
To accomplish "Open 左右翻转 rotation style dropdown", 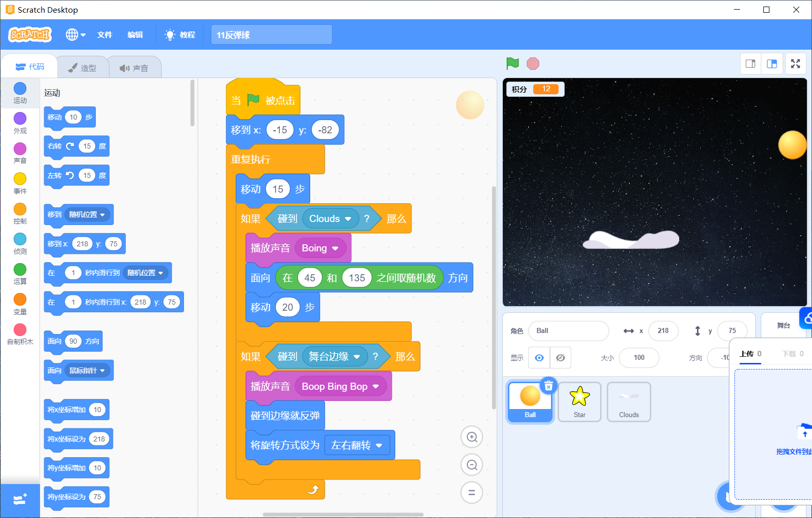I will tap(357, 445).
